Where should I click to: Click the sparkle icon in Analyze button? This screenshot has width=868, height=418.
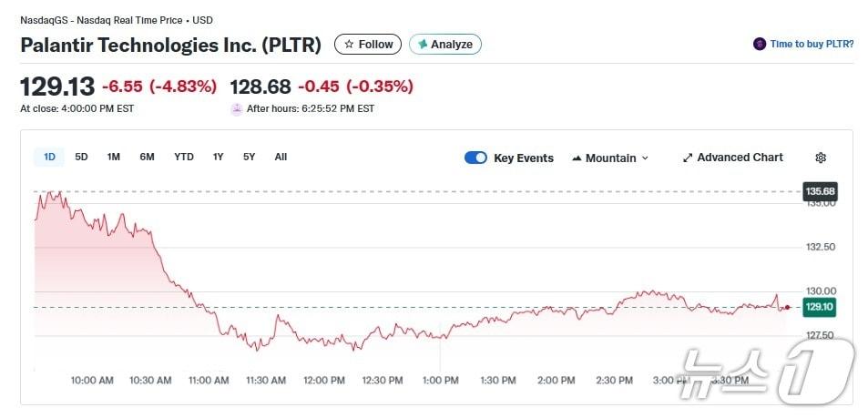coord(423,44)
